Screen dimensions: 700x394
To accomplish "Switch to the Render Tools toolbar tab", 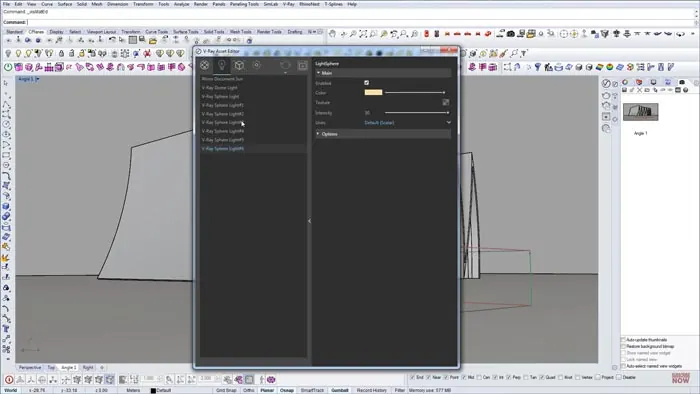I will tap(269, 32).
